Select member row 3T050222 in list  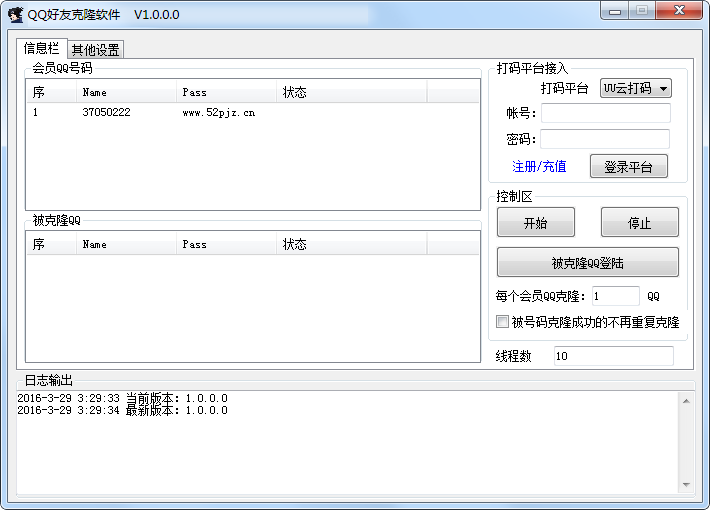(x=106, y=113)
